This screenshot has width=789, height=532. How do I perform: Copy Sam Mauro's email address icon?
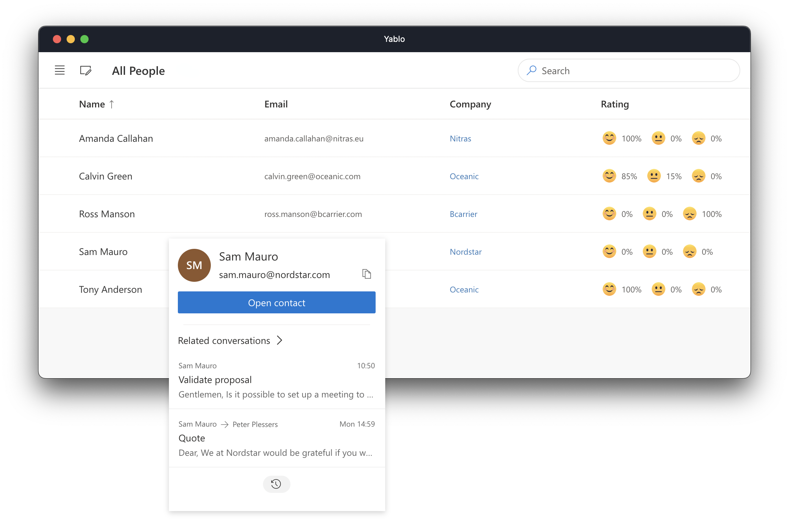click(x=367, y=274)
